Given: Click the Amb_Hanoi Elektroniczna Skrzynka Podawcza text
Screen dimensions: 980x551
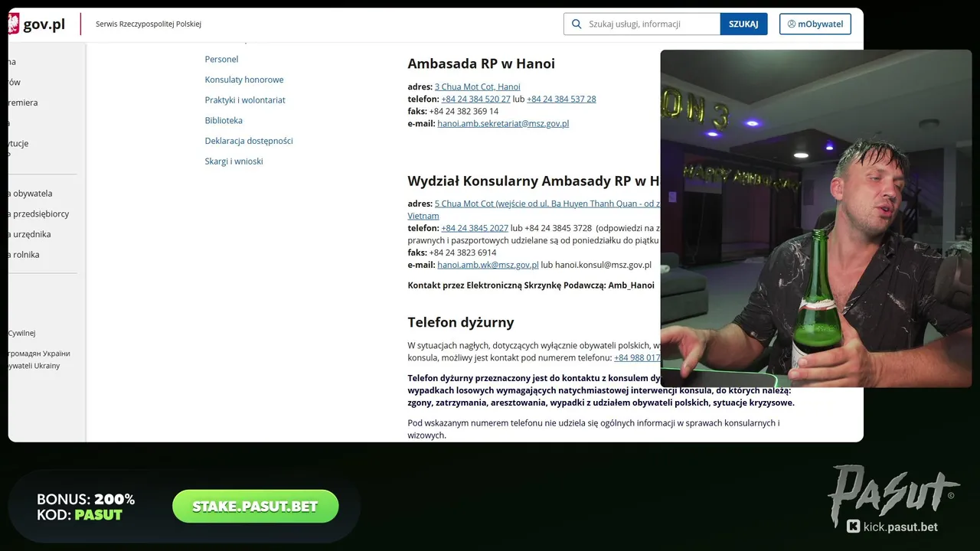Looking at the screenshot, I should pyautogui.click(x=531, y=285).
